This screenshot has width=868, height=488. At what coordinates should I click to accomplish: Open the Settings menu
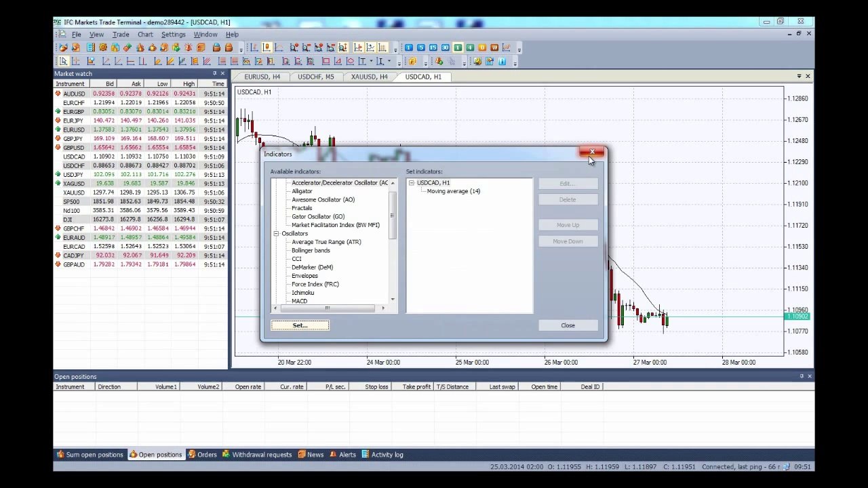tap(173, 35)
